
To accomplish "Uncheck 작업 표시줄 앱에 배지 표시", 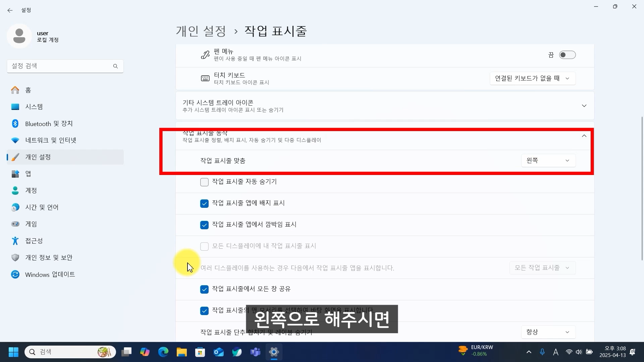I will click(x=204, y=203).
